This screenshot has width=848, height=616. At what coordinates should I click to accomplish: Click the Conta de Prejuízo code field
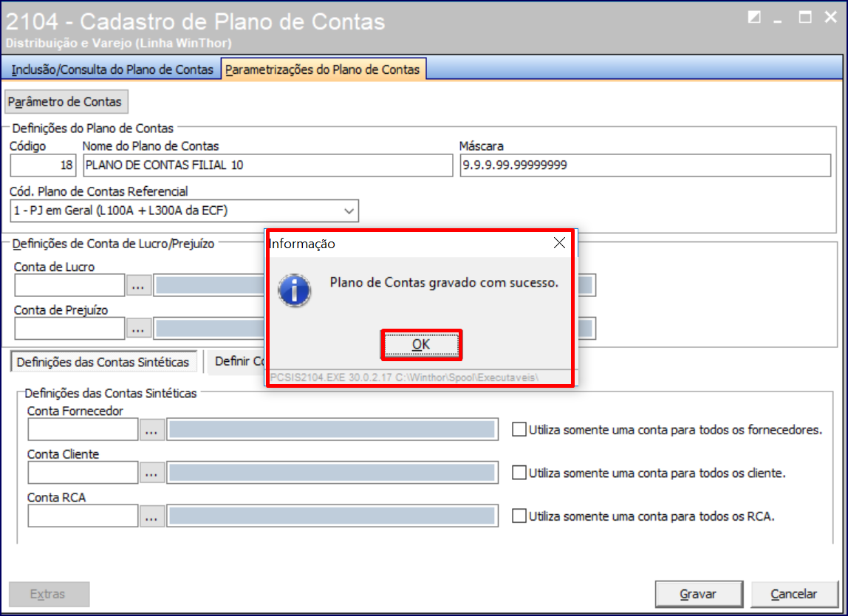point(69,328)
